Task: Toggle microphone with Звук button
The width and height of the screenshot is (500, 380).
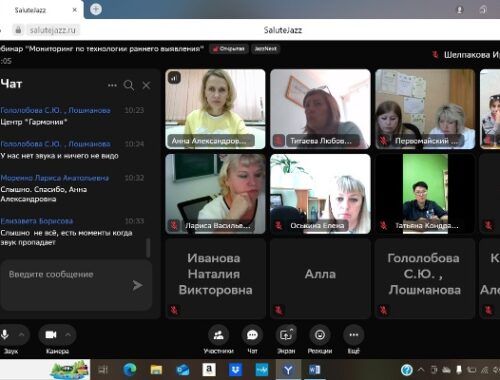Action: point(5,335)
